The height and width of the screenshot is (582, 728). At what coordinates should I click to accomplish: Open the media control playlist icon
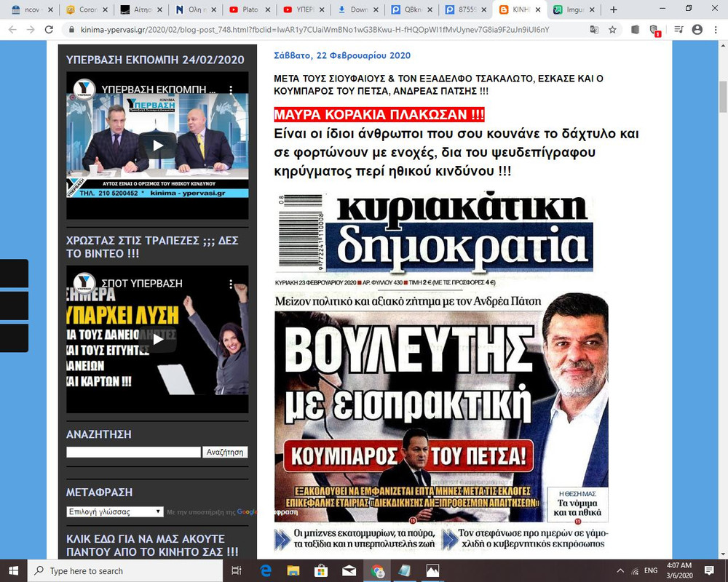coord(678,30)
